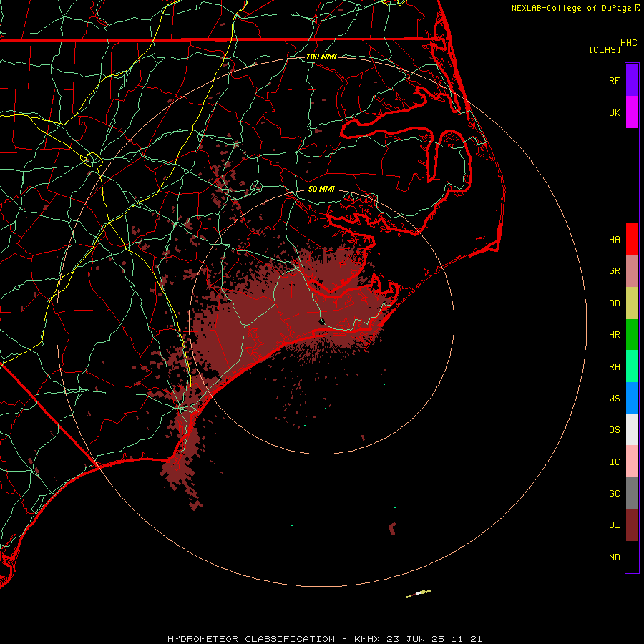Click the RA legend label
The height and width of the screenshot is (644, 644).
(x=614, y=367)
